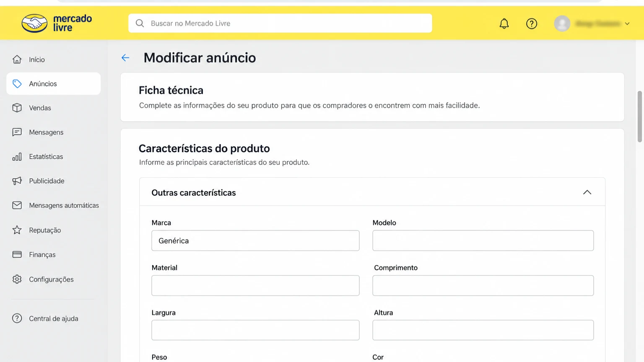Image resolution: width=644 pixels, height=362 pixels.
Task: Click the user avatar picture
Action: (x=562, y=23)
